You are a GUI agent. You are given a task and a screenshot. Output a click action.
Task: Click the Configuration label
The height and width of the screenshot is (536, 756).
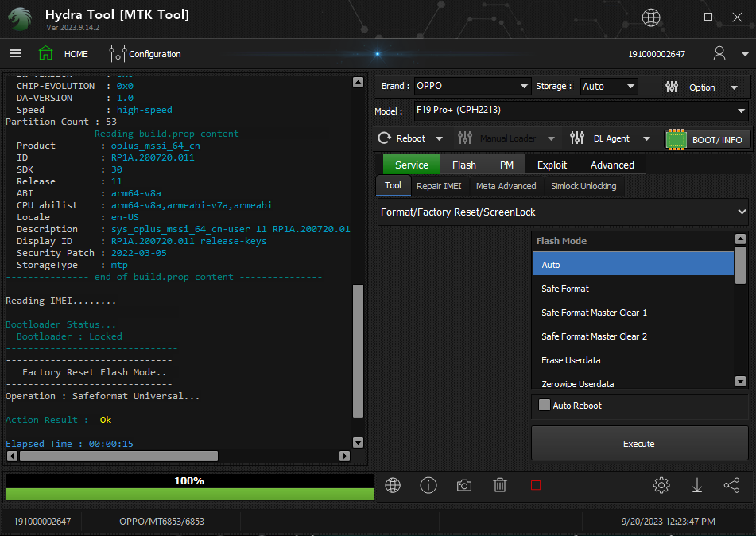[x=155, y=54]
